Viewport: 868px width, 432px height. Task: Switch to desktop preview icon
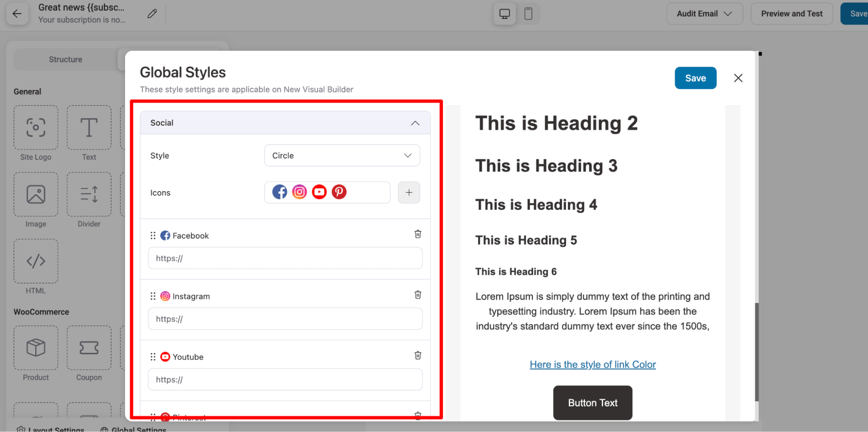pos(505,14)
